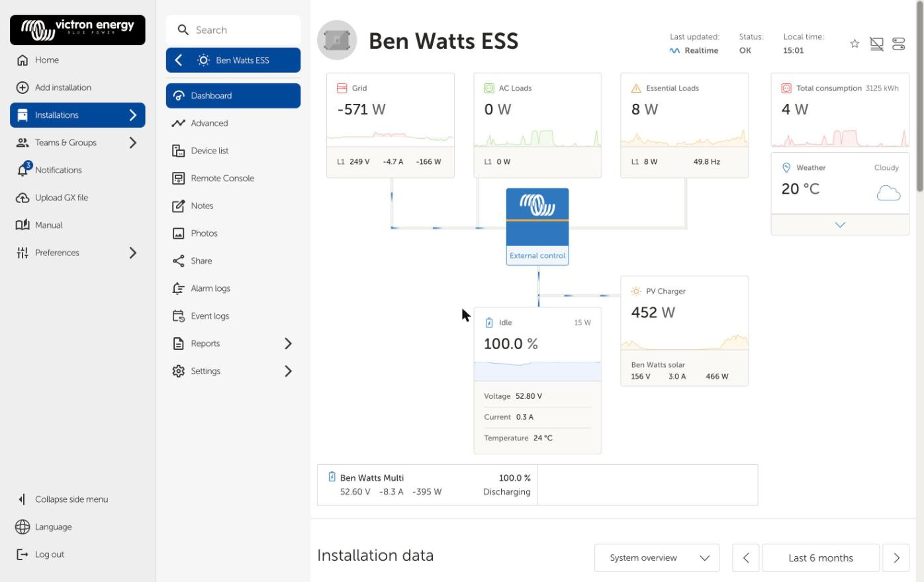This screenshot has width=924, height=582.
Task: Click the AC Loads widget icon
Action: click(489, 88)
